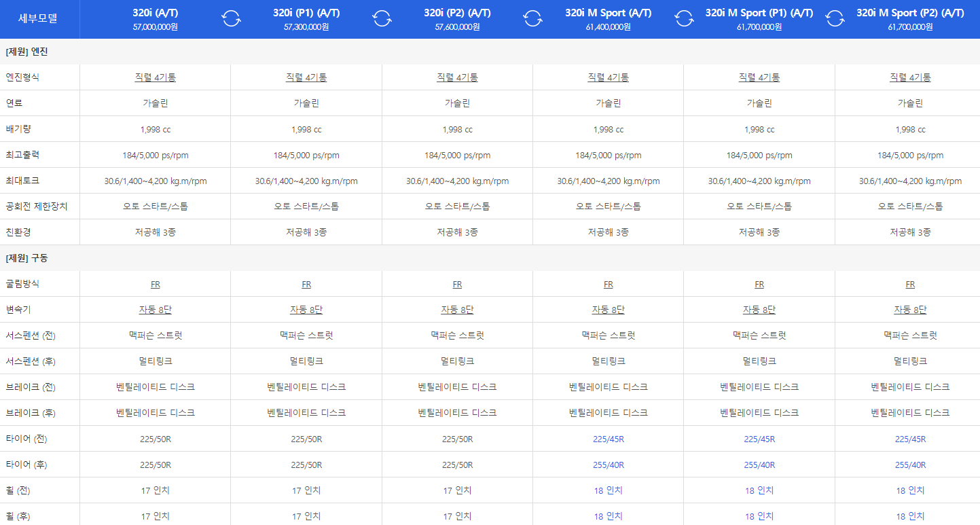Click swap icon between 320i (A/T) and 320i (P1)
The height and width of the screenshot is (525, 980).
(x=231, y=19)
